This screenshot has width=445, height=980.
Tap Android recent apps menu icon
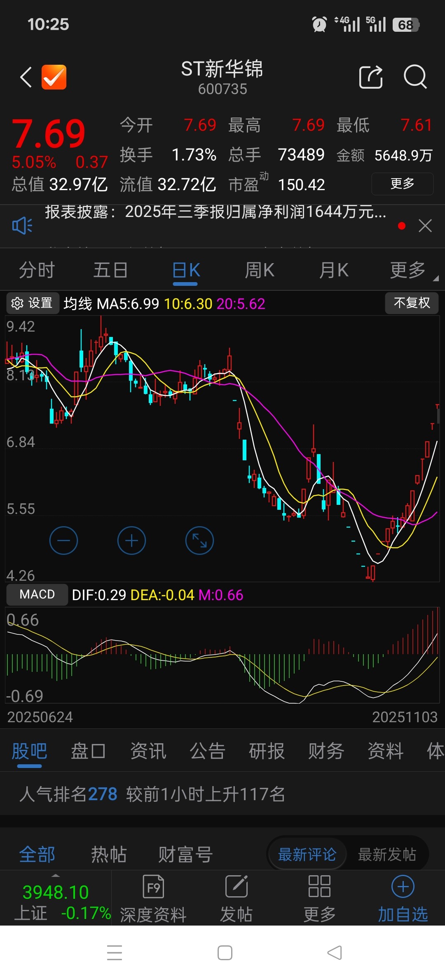[x=115, y=952]
